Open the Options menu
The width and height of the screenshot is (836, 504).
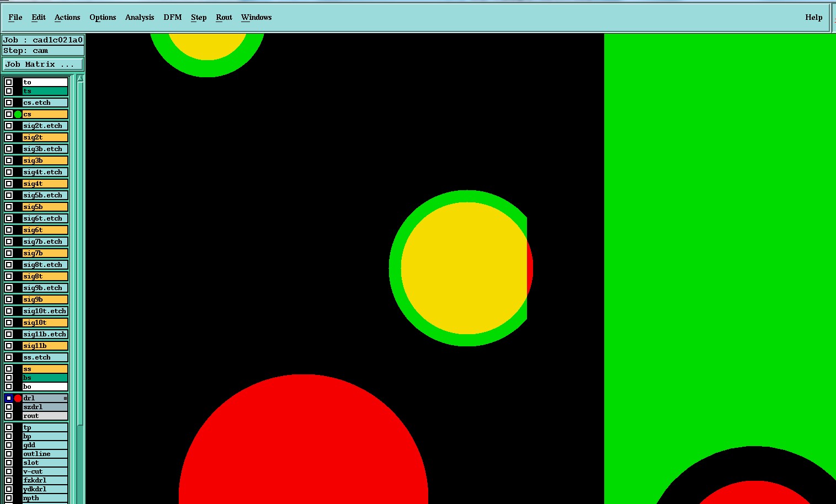pyautogui.click(x=103, y=17)
